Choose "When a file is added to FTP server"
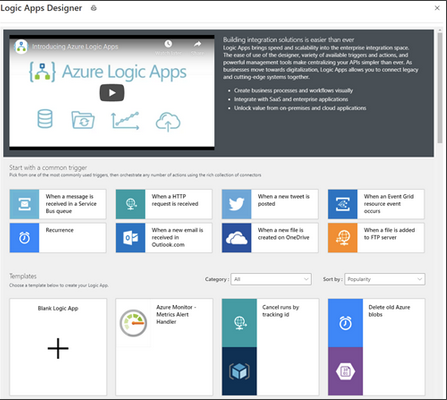This screenshot has height=400, width=447. [x=389, y=234]
